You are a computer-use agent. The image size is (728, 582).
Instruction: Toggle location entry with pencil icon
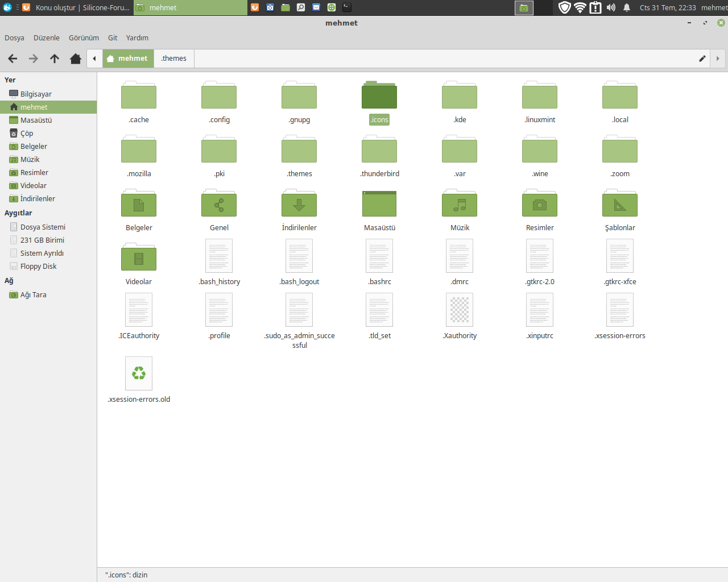(x=702, y=59)
